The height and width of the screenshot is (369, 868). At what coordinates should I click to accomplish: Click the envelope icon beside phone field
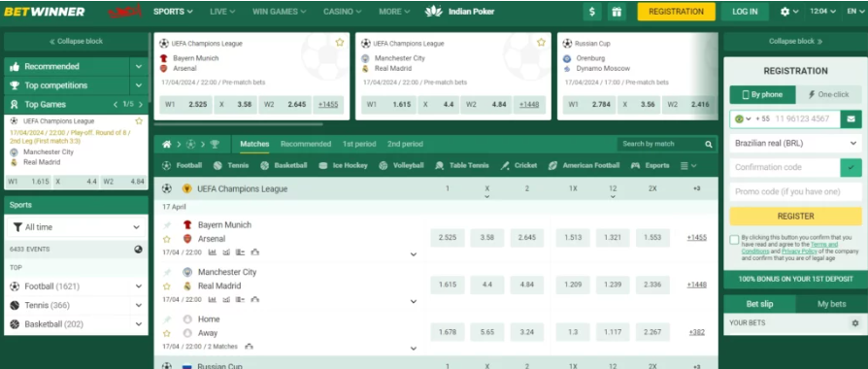pyautogui.click(x=851, y=118)
